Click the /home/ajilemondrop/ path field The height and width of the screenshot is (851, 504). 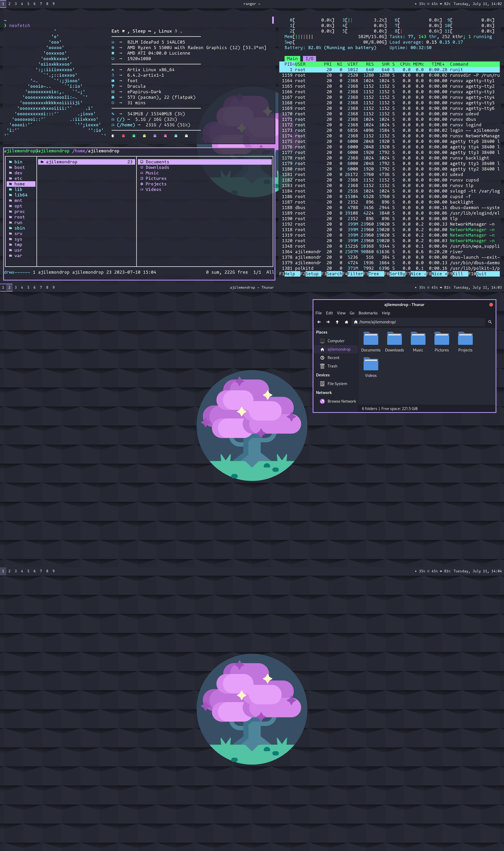pos(418,322)
